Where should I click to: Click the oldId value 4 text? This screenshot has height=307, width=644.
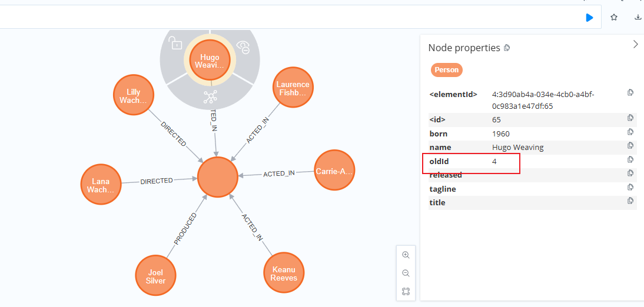tap(494, 161)
